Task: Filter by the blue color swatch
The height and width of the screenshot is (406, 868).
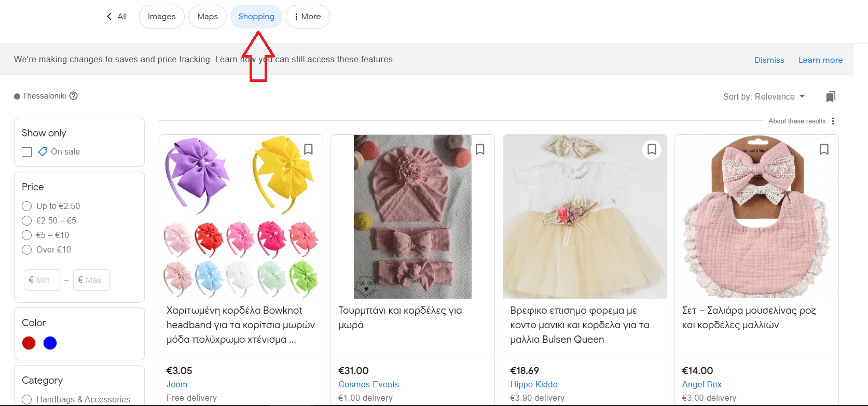Action: [x=50, y=343]
